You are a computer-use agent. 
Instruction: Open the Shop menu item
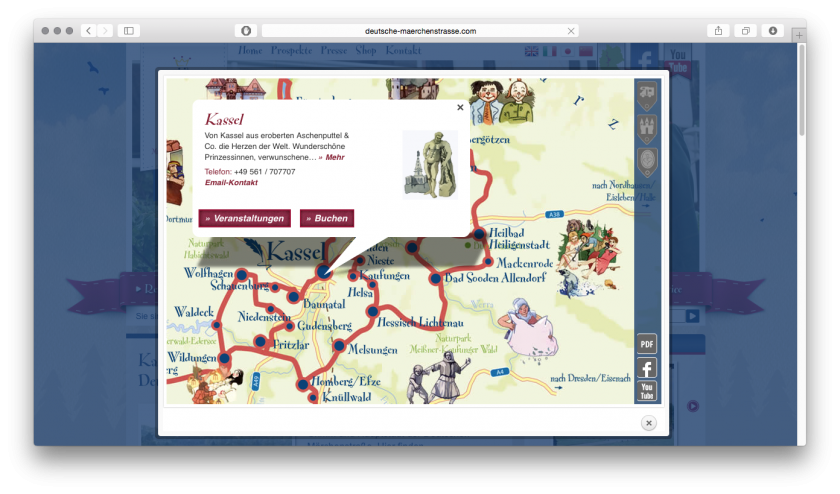[366, 50]
